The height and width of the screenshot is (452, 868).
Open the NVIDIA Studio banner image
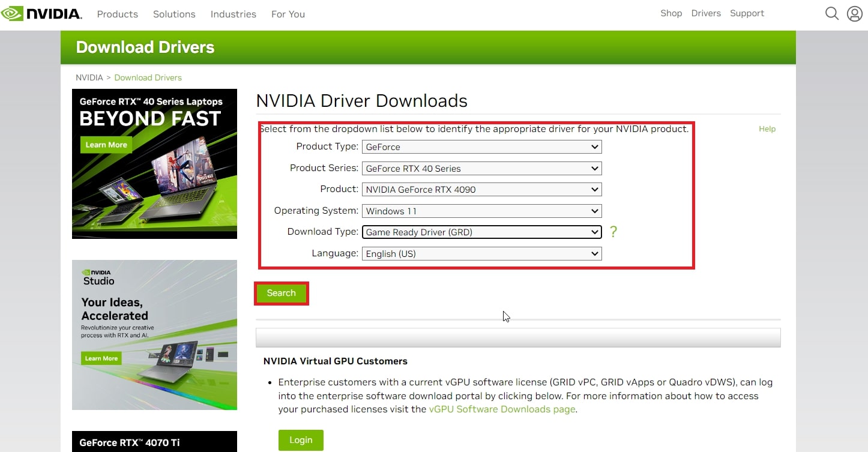(154, 335)
